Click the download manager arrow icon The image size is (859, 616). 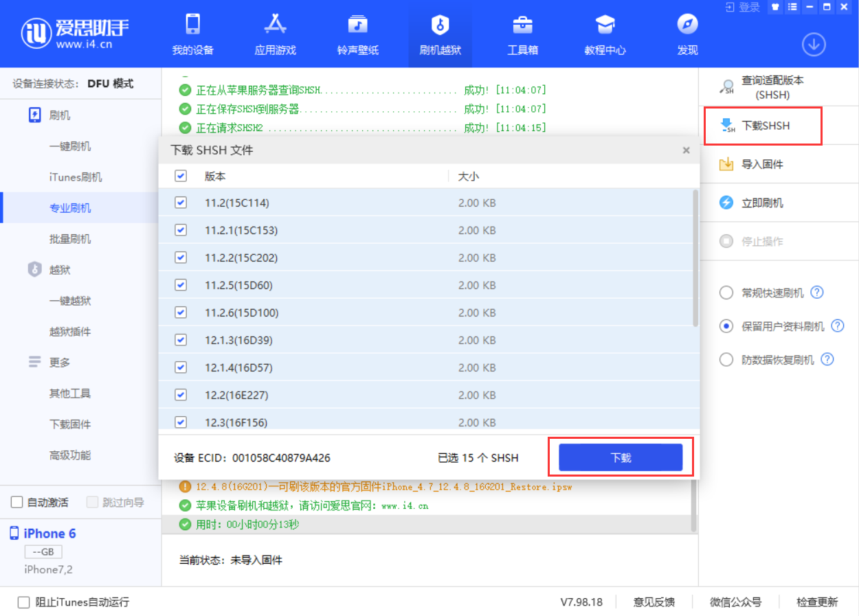[x=814, y=45]
